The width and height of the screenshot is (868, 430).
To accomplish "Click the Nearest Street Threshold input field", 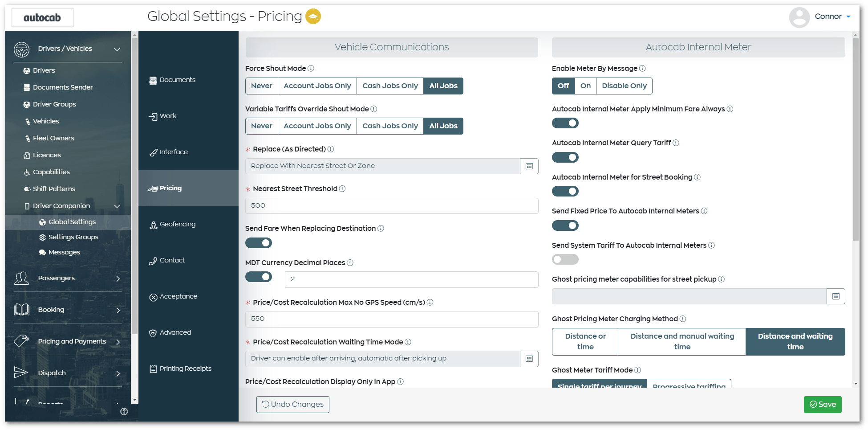I will [391, 205].
